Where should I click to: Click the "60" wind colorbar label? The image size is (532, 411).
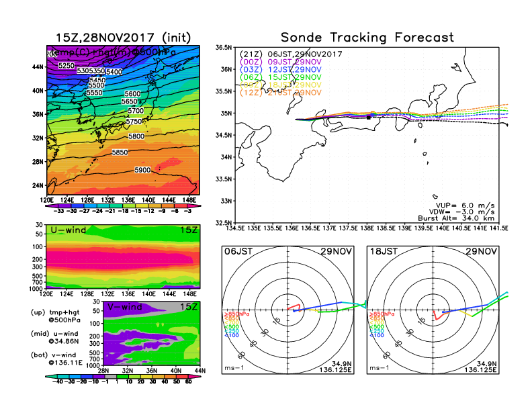(x=189, y=382)
